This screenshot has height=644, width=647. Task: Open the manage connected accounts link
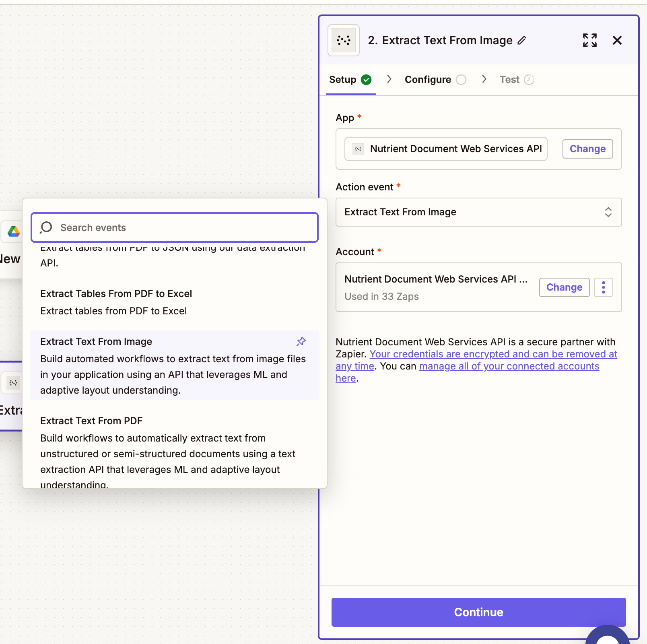click(x=509, y=366)
